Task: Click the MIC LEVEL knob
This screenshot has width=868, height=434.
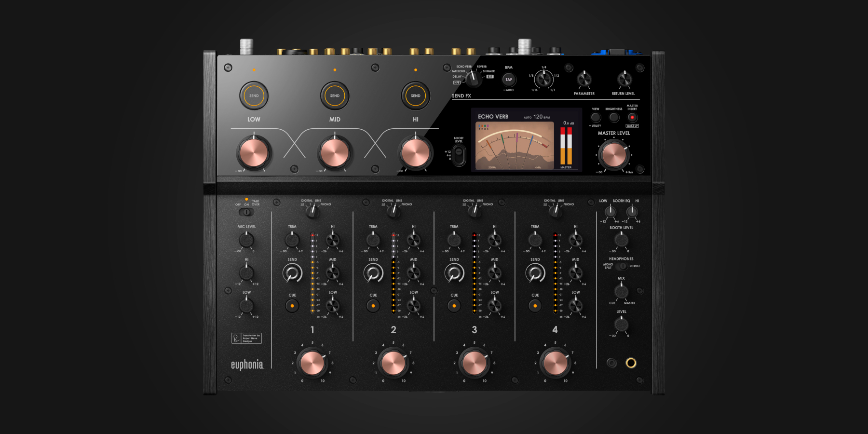Action: [246, 240]
